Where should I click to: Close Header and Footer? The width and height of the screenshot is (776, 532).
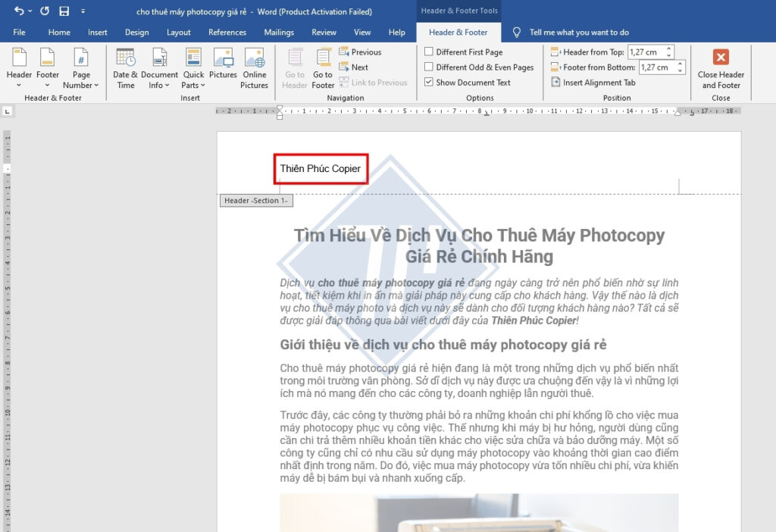pyautogui.click(x=721, y=68)
